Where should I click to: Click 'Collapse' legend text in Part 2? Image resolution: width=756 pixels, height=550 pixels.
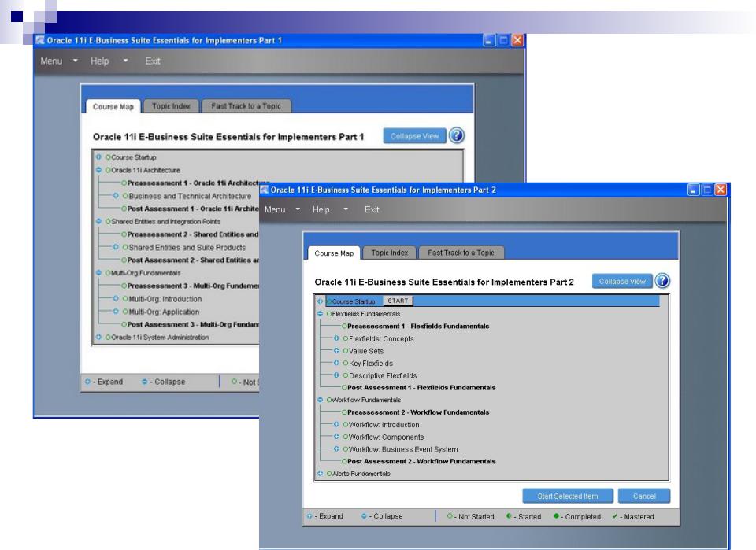387,516
